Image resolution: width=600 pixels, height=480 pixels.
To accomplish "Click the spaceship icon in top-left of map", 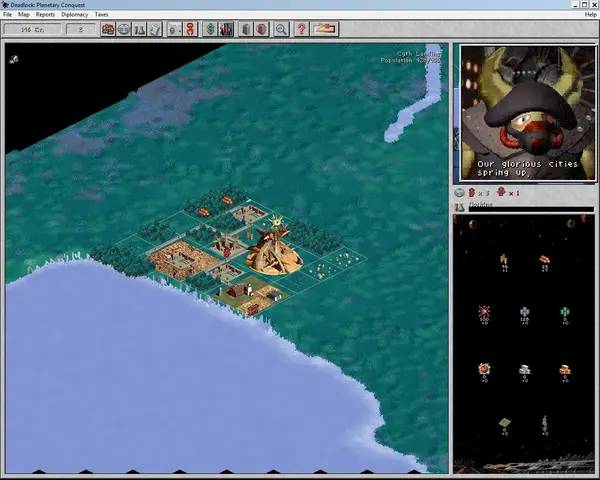I will coord(14,59).
